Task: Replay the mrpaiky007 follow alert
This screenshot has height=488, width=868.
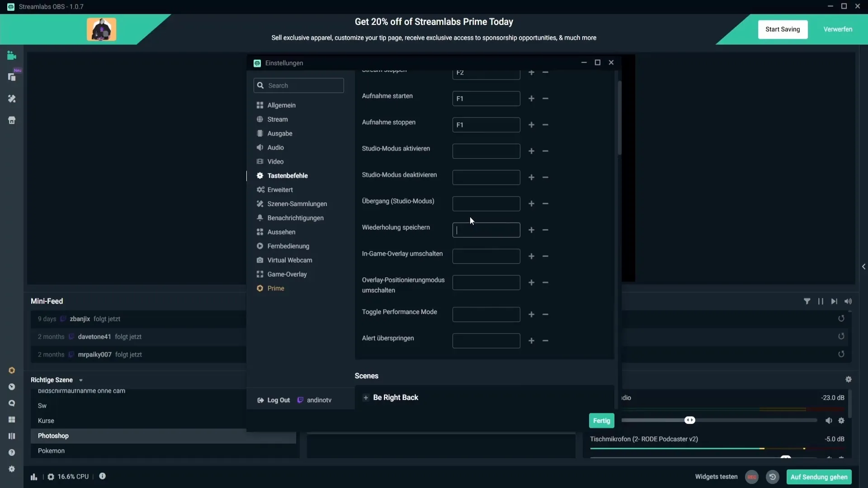Action: 841,354
